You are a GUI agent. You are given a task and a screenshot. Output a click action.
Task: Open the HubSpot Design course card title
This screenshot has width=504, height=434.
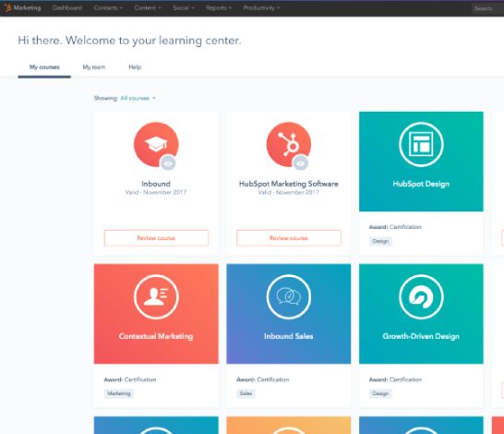click(421, 184)
